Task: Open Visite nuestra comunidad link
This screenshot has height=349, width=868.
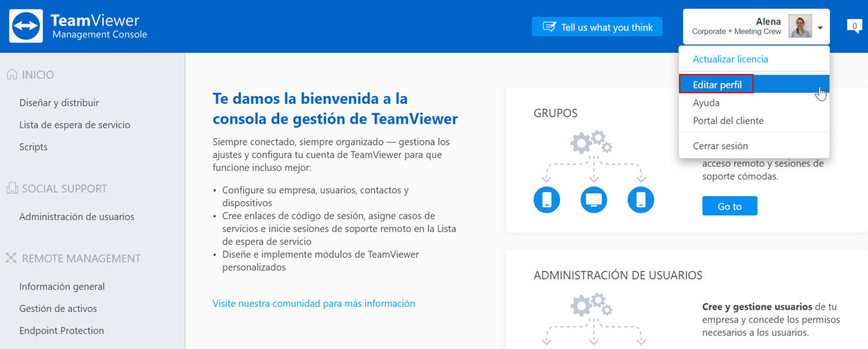Action: click(314, 304)
